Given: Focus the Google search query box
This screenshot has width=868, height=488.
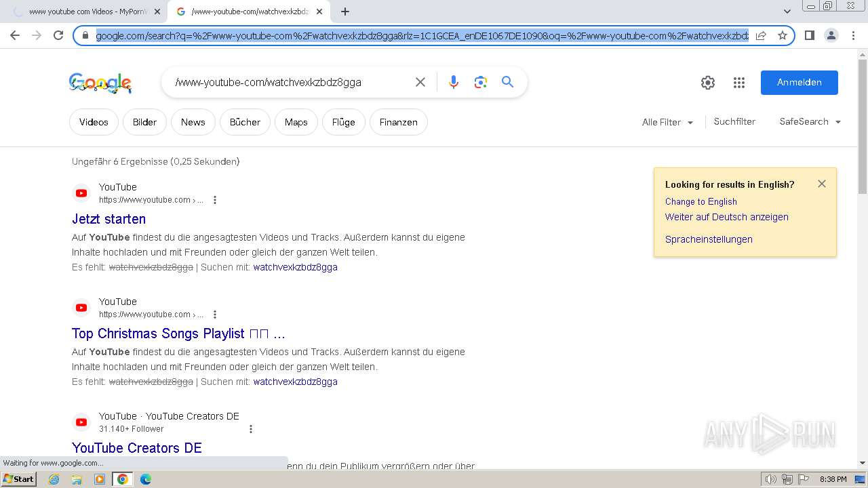Looking at the screenshot, I should (288, 82).
